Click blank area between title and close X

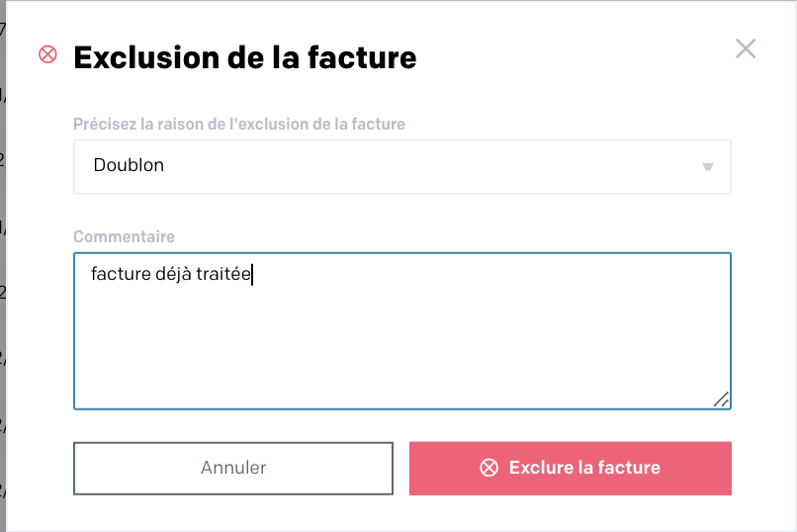575,56
